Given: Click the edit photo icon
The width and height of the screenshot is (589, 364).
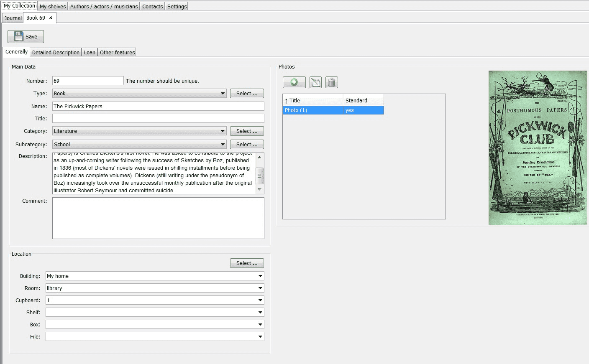Looking at the screenshot, I should pyautogui.click(x=315, y=82).
